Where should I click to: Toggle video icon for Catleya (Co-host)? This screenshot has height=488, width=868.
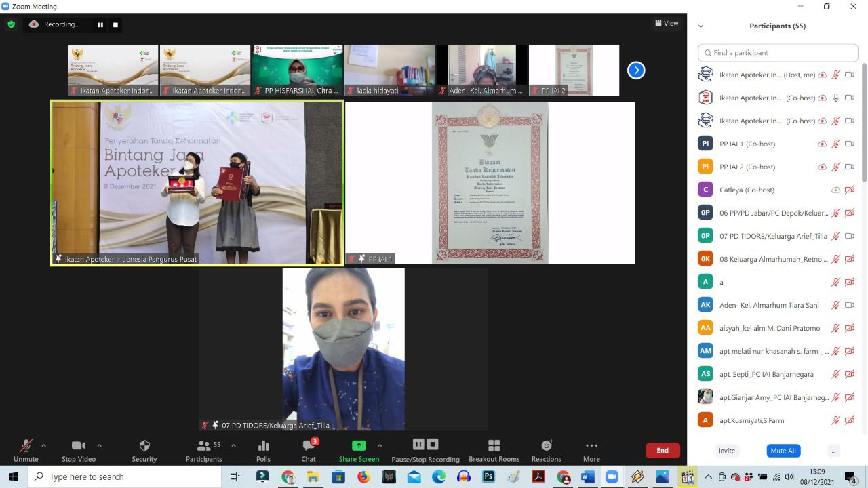(849, 190)
